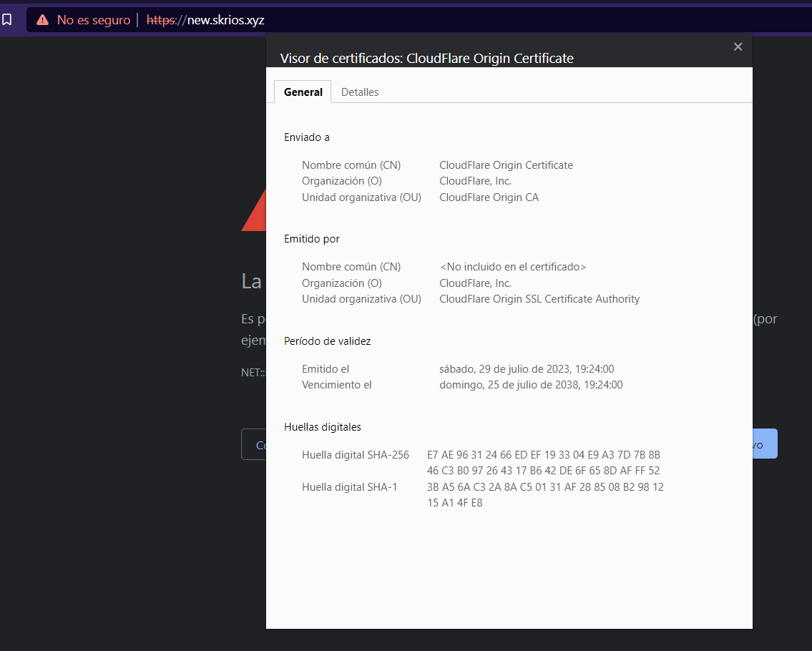Image resolution: width=812 pixels, height=651 pixels.
Task: Click the 'Huellas digitales' section heading
Action: pyautogui.click(x=323, y=427)
